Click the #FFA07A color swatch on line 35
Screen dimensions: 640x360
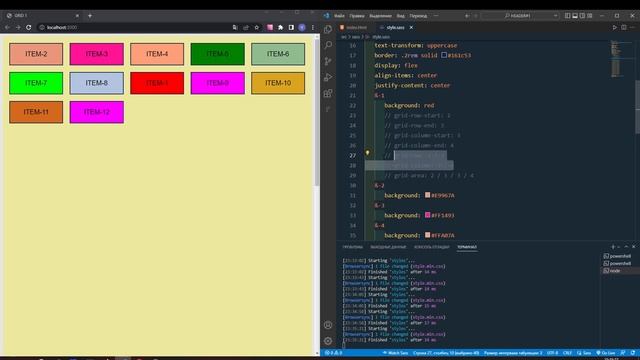[427, 235]
